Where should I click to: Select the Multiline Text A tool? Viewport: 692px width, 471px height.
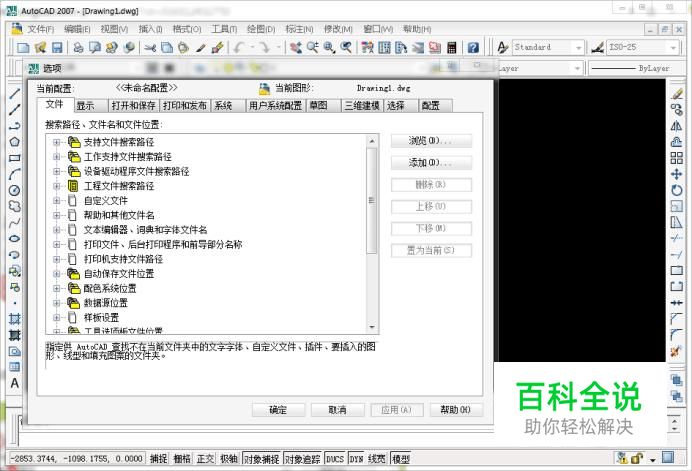click(15, 383)
